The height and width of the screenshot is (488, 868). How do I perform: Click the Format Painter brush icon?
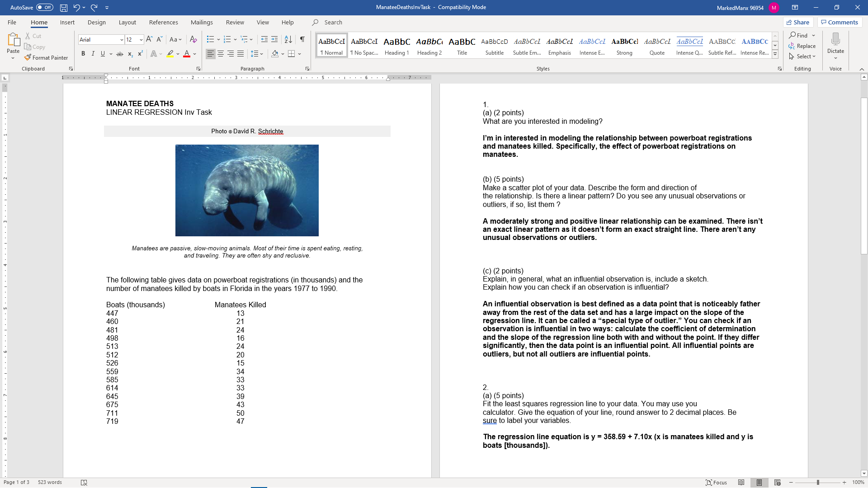[28, 57]
